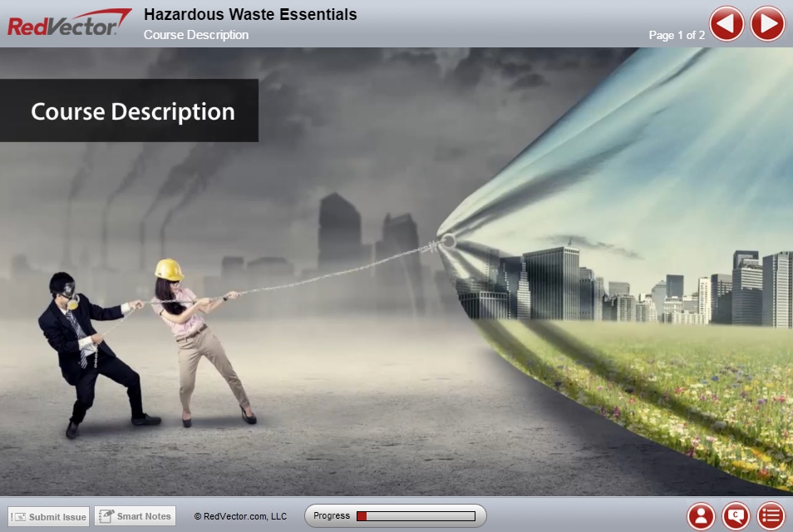Click the Course Description subtitle in header
Viewport: 793px width, 532px height.
click(x=196, y=35)
